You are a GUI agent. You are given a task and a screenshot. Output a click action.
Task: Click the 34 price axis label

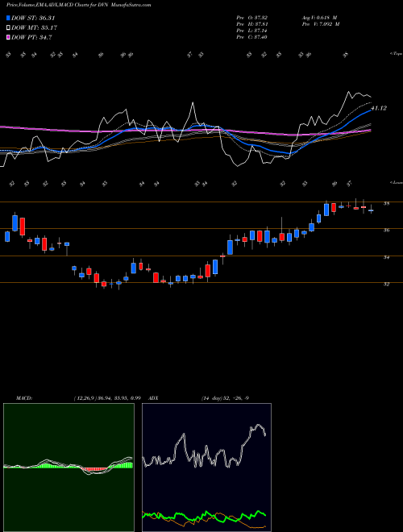click(x=386, y=257)
